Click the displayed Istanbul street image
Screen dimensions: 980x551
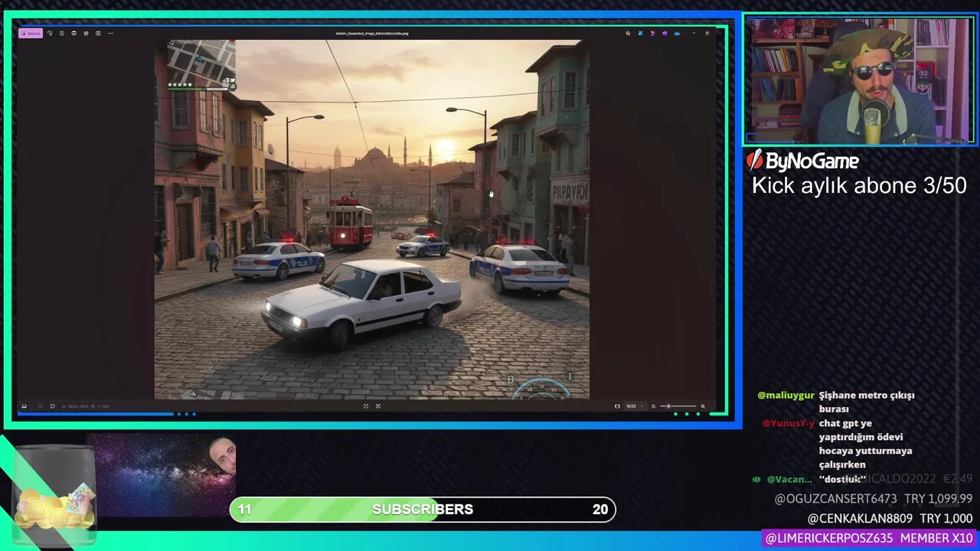[372, 220]
